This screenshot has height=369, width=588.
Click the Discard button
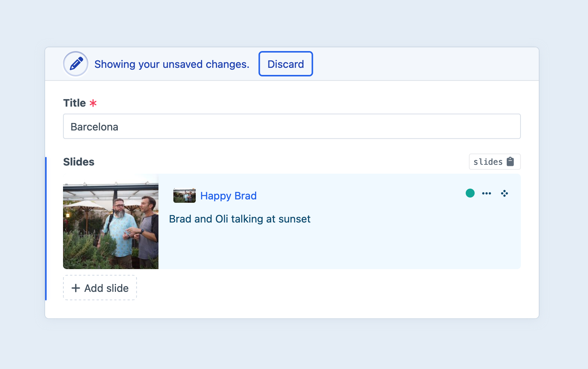point(286,64)
